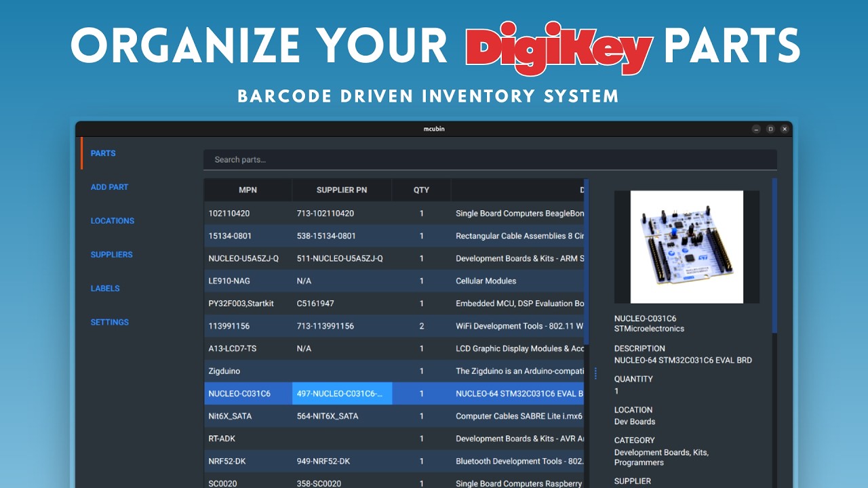Viewport: 868px width, 488px height.
Task: Click supplier PN 713-102110420
Action: point(342,213)
